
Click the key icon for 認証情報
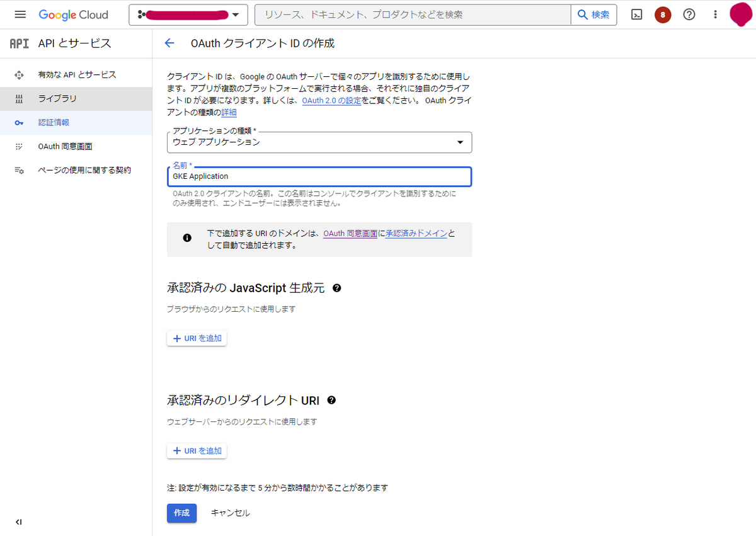coord(19,123)
